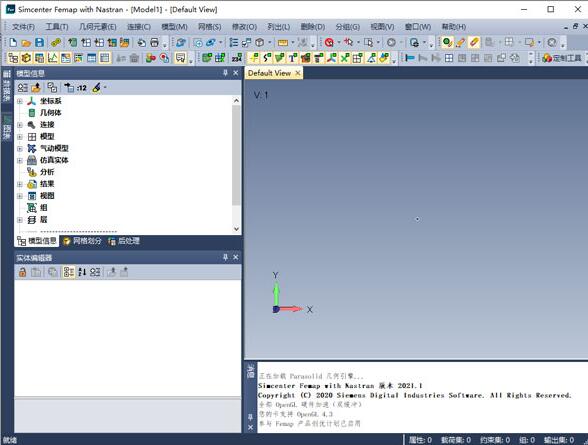
Task: Click the red circle select icon
Action: click(329, 42)
